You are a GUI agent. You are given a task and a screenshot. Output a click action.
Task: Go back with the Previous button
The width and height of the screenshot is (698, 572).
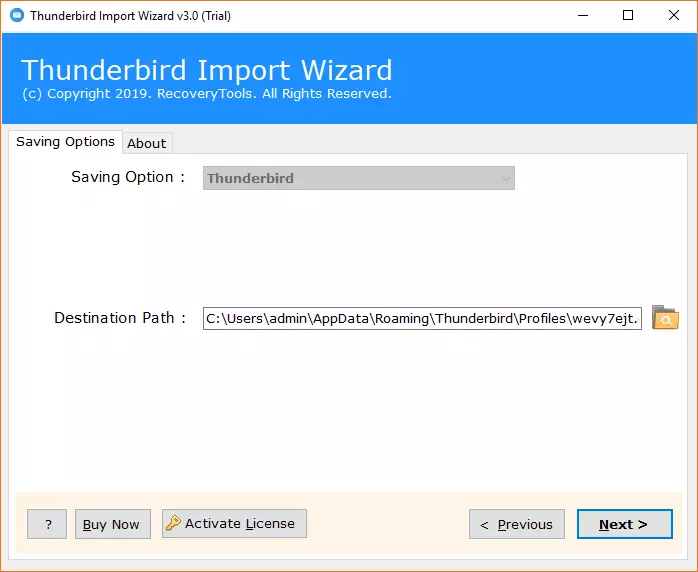pyautogui.click(x=516, y=524)
